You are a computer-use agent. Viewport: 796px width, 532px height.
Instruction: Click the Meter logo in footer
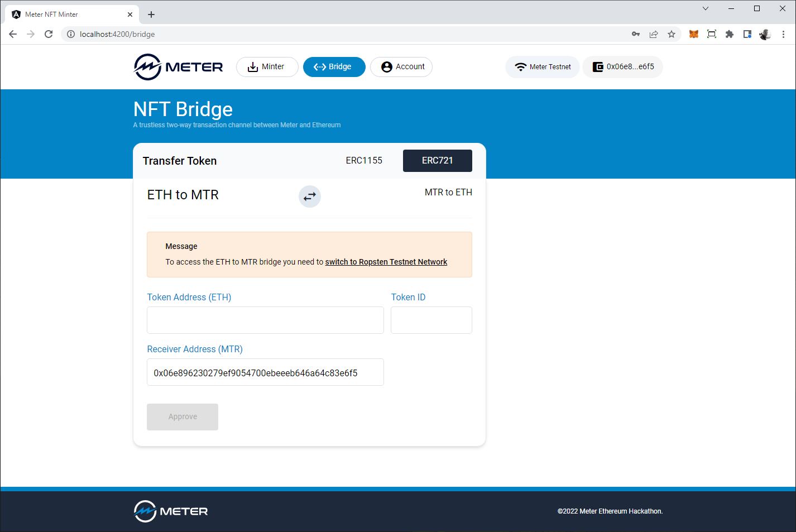171,511
